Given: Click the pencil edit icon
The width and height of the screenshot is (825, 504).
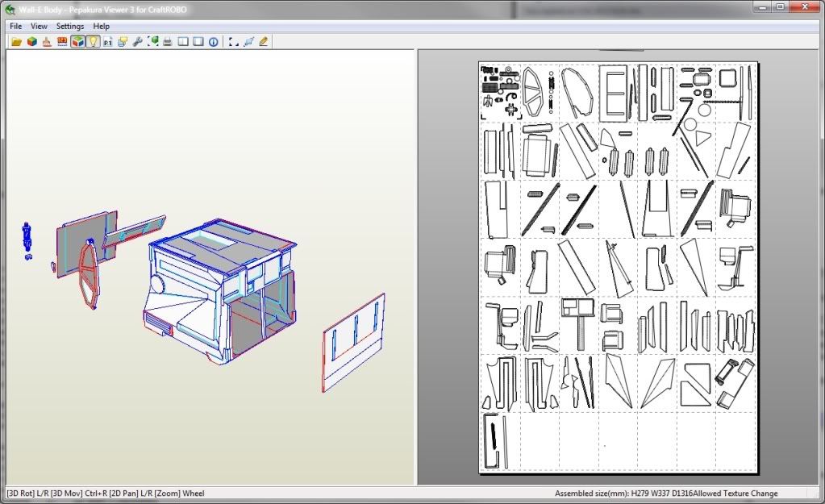Looking at the screenshot, I should tap(264, 42).
